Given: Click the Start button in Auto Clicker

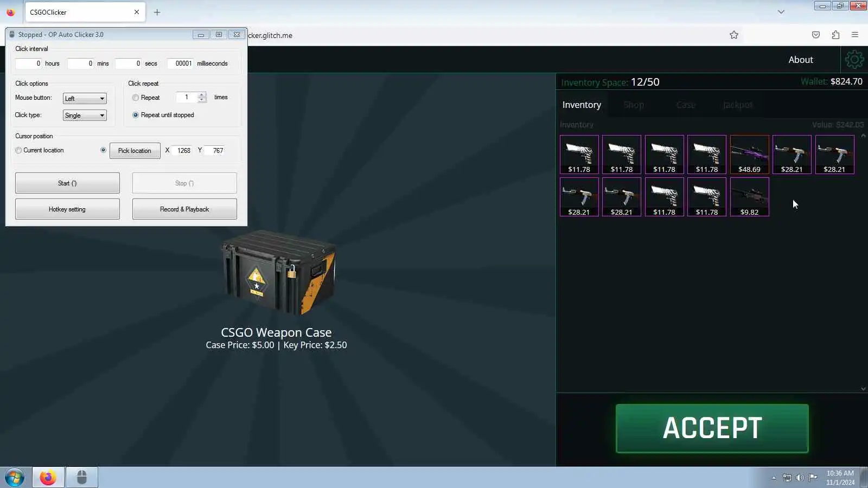Looking at the screenshot, I should pos(67,183).
